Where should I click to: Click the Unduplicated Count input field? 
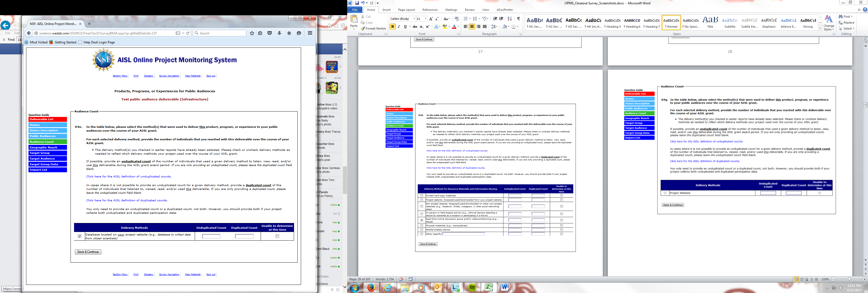[211, 236]
